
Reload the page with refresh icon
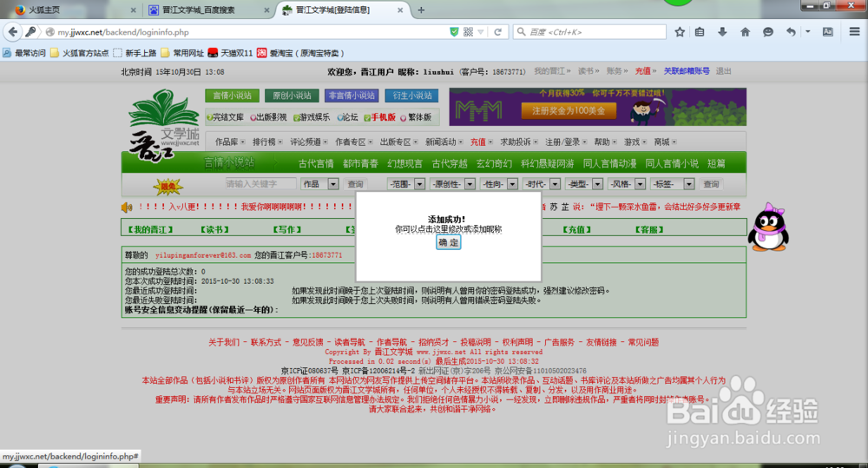click(497, 32)
